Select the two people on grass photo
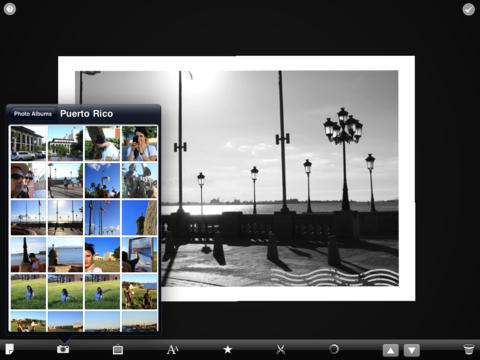480x360 pixels. click(139, 292)
